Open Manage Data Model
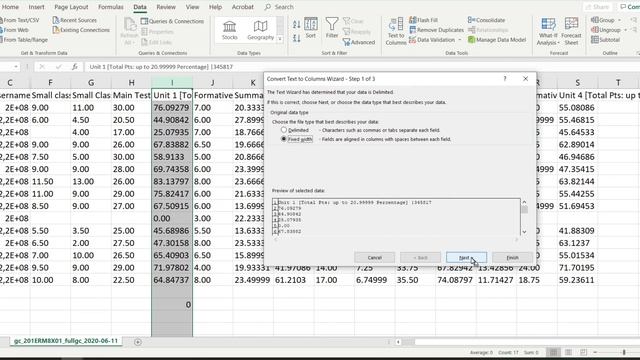The image size is (640, 360). click(497, 40)
